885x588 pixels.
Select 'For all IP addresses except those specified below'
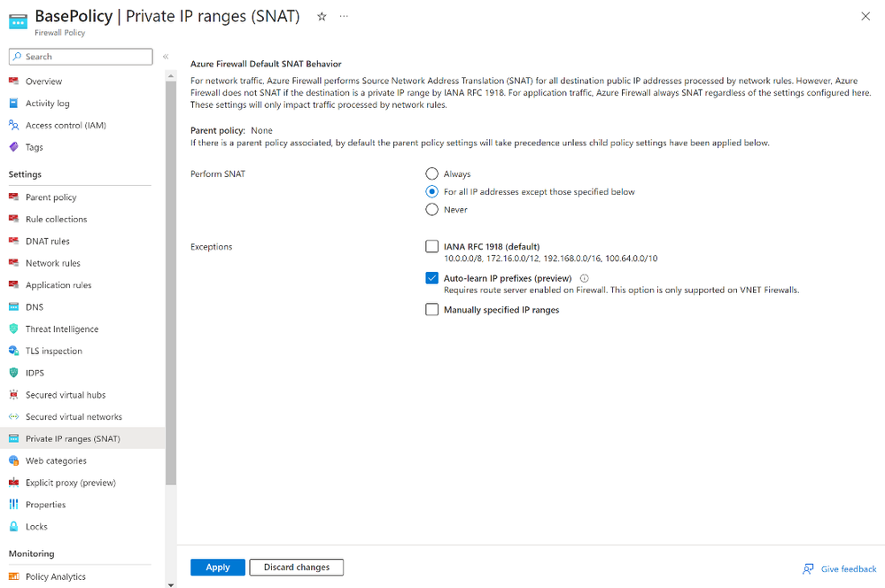click(x=431, y=192)
